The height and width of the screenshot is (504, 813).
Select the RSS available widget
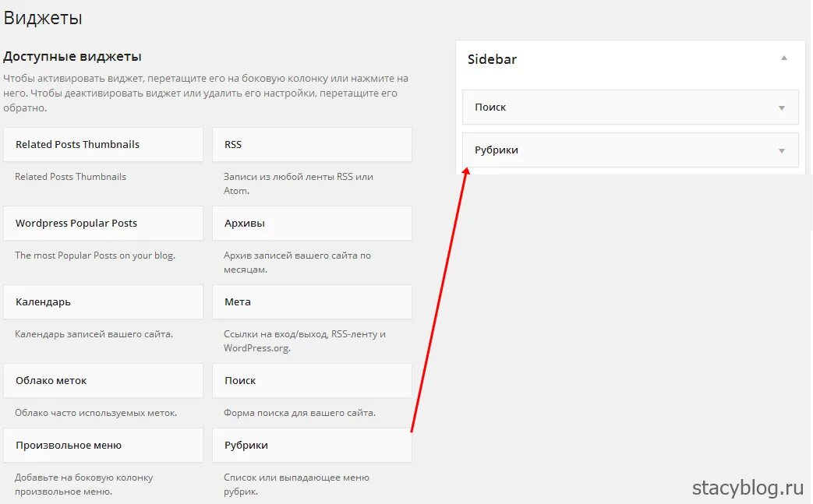pos(312,145)
